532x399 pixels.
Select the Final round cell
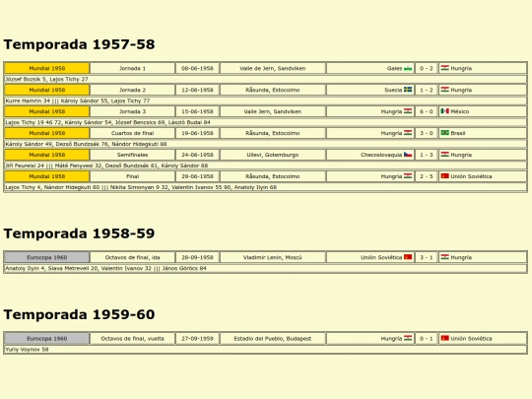(133, 176)
